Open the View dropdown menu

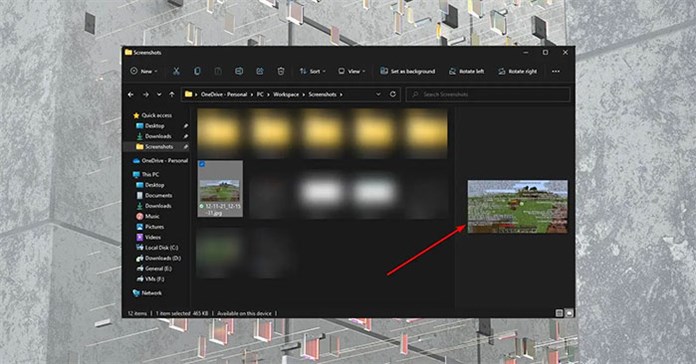[352, 71]
